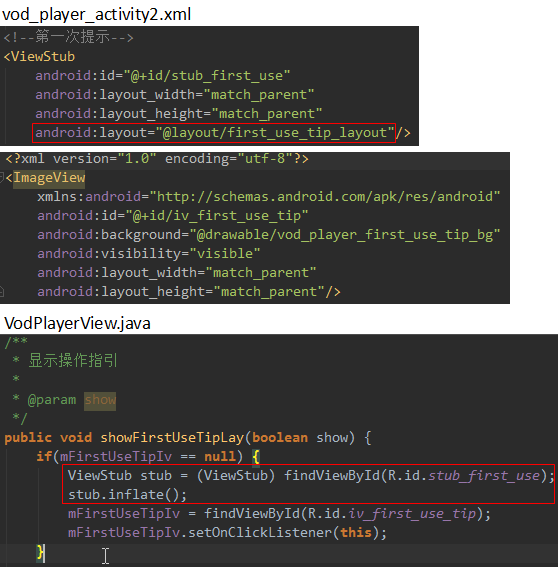Click the android:visibility="visible" line
Image resolution: width=558 pixels, height=567 pixels.
coord(149,253)
